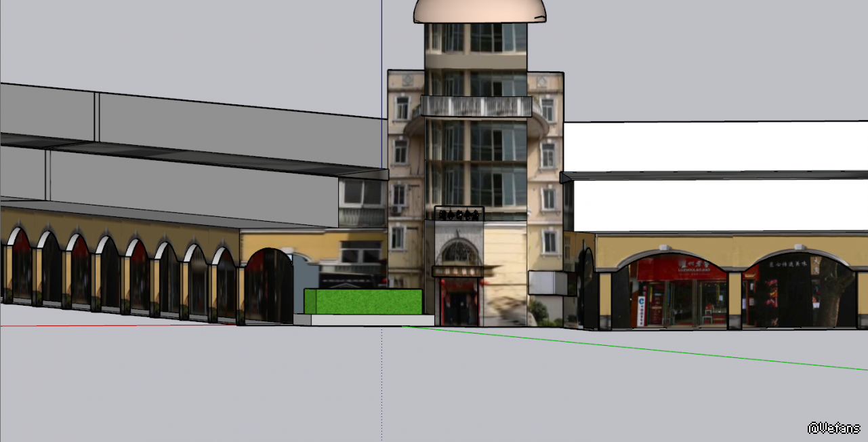Select the red axis line on ground

tap(119, 326)
